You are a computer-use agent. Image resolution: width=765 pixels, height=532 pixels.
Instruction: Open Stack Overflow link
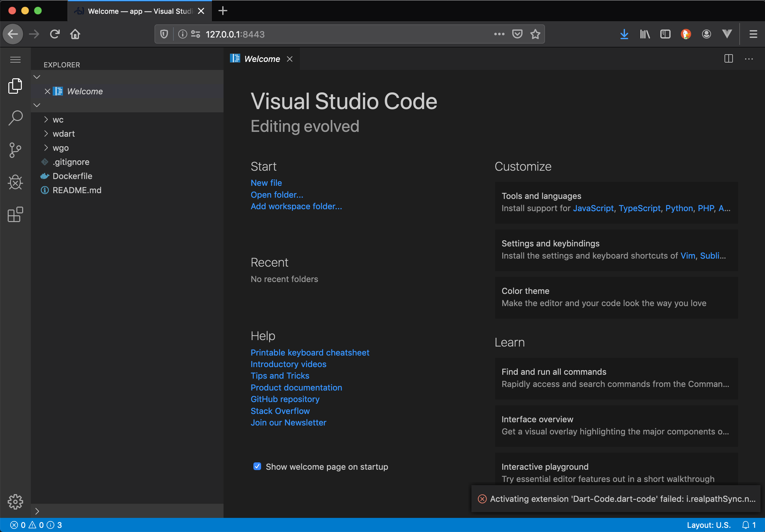pos(280,411)
